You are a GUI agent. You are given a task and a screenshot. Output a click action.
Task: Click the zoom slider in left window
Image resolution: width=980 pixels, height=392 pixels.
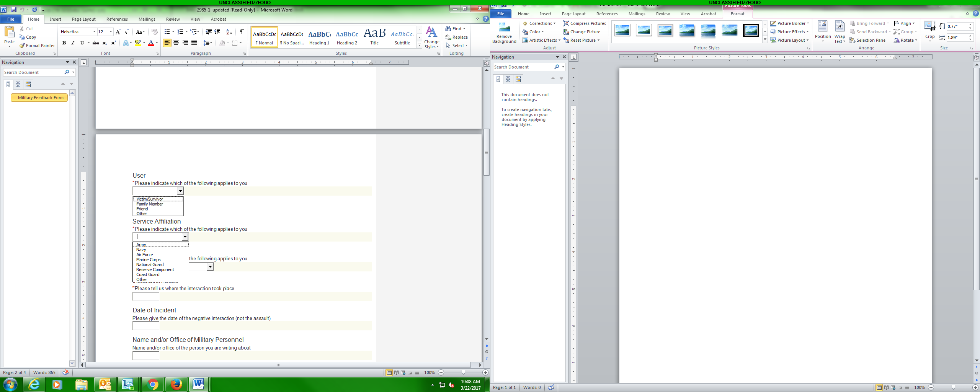[x=463, y=372]
